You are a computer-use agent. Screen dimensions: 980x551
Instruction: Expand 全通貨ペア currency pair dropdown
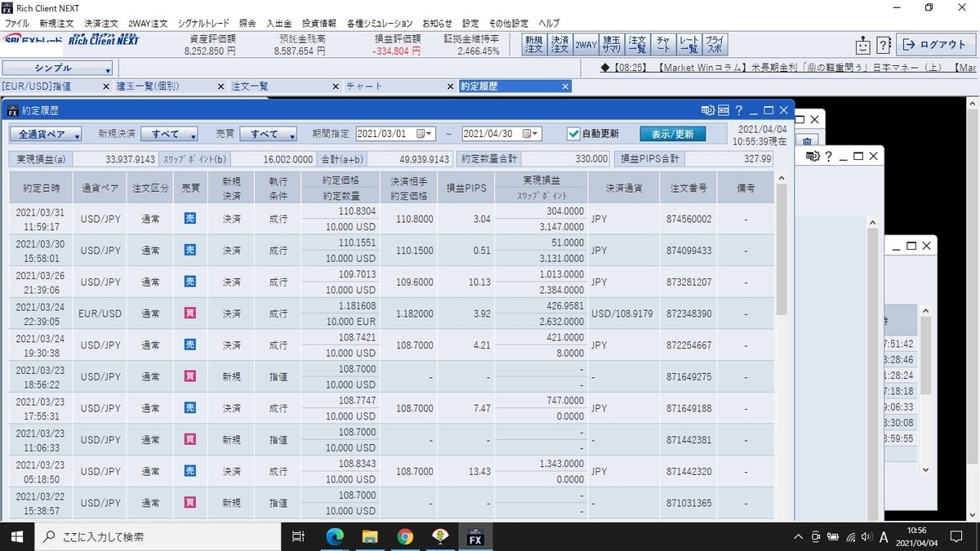(x=46, y=134)
